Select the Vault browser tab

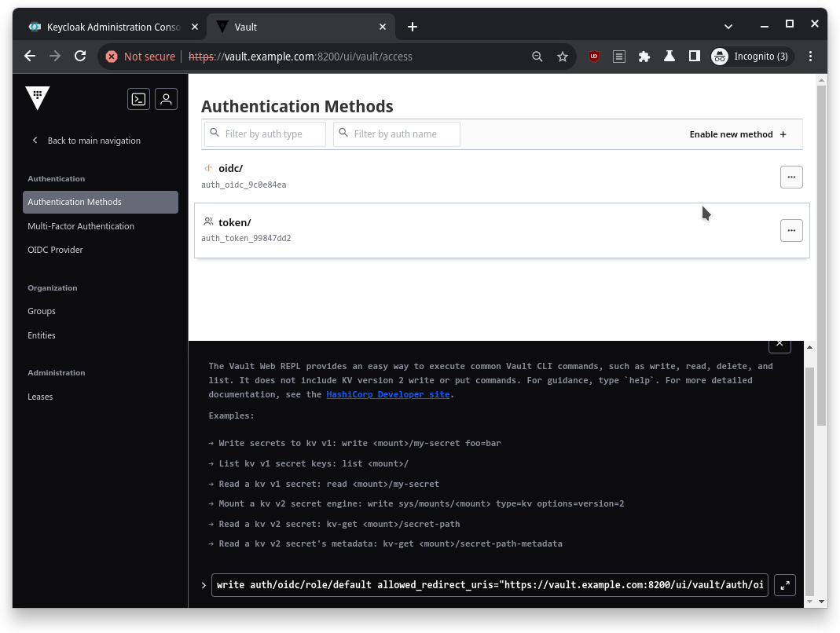[x=300, y=27]
